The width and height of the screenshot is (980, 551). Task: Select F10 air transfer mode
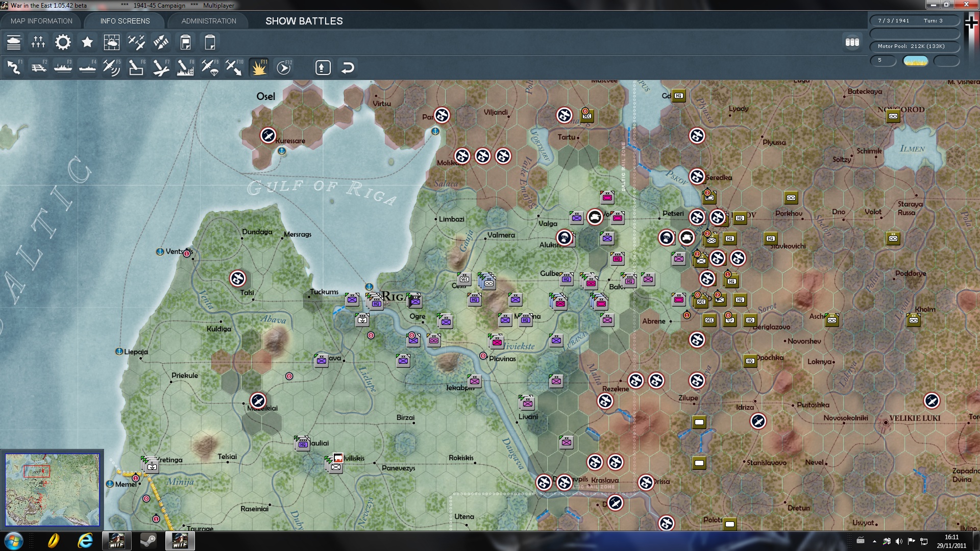234,67
